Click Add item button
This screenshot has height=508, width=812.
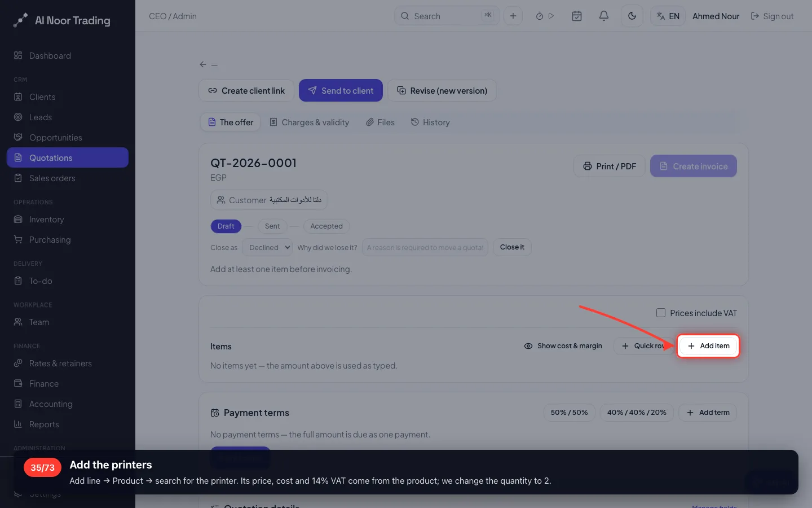click(x=708, y=346)
